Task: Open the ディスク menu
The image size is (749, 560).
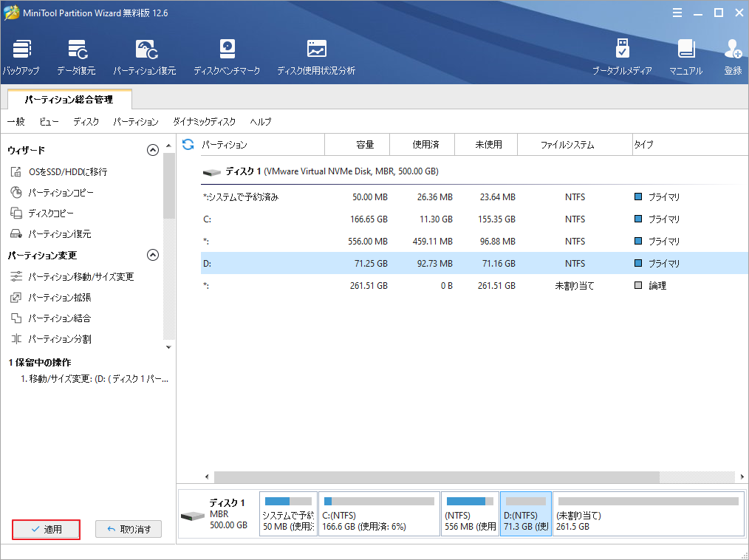Action: 86,121
